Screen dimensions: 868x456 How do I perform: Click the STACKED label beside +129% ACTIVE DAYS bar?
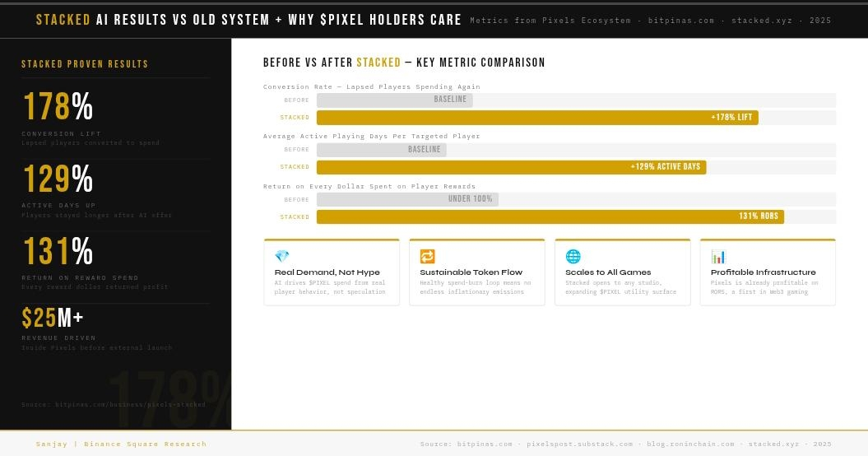(x=295, y=167)
